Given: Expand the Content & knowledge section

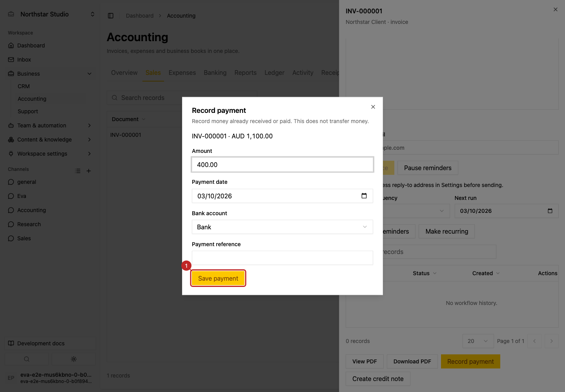Looking at the screenshot, I should pos(89,140).
